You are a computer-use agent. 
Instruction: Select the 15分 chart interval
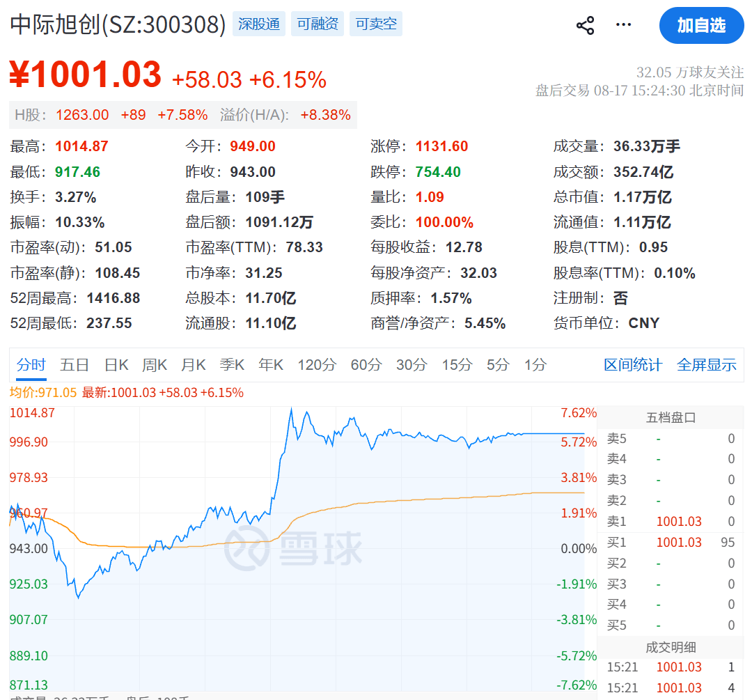click(457, 365)
